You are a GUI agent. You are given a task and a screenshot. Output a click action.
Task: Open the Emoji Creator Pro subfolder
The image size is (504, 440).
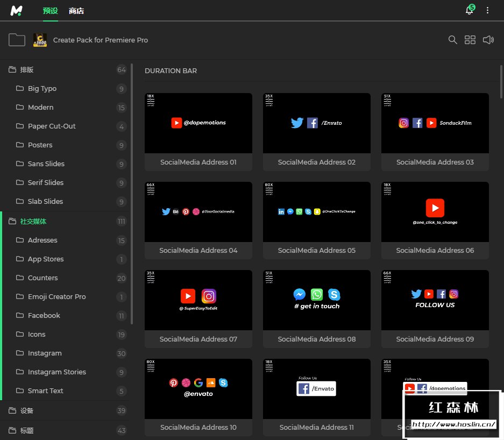coord(56,296)
